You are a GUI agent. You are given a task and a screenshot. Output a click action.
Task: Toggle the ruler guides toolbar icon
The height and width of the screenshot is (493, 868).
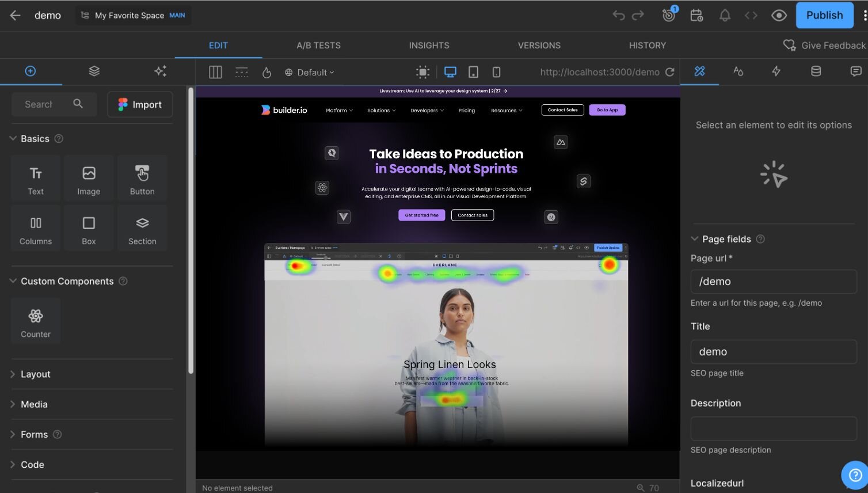(x=242, y=72)
